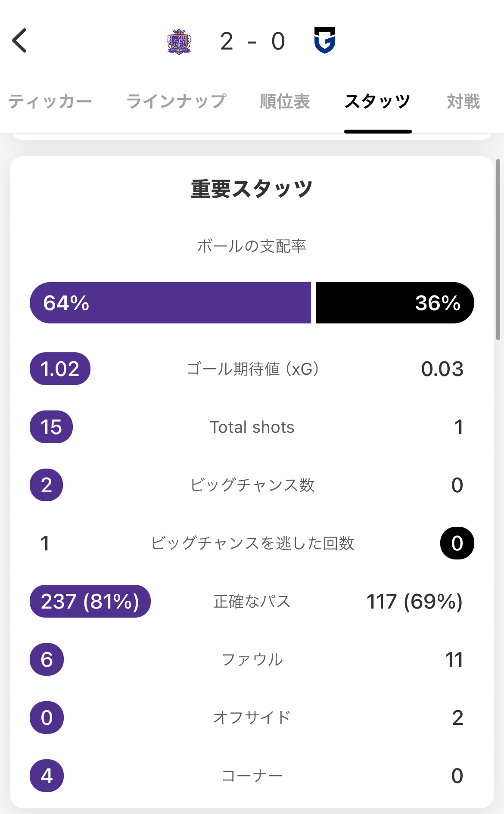
Task: Tap the 重要スタッツ section heading
Action: coord(252,190)
